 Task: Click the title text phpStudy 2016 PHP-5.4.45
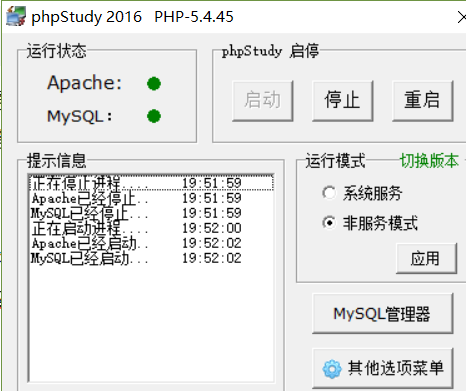[132, 17]
